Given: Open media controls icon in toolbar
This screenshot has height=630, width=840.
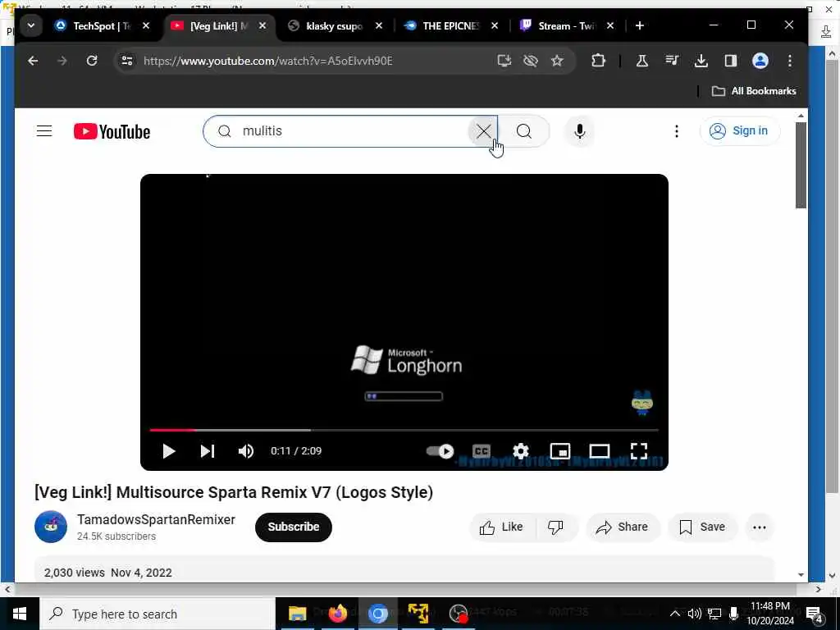Looking at the screenshot, I should (671, 61).
